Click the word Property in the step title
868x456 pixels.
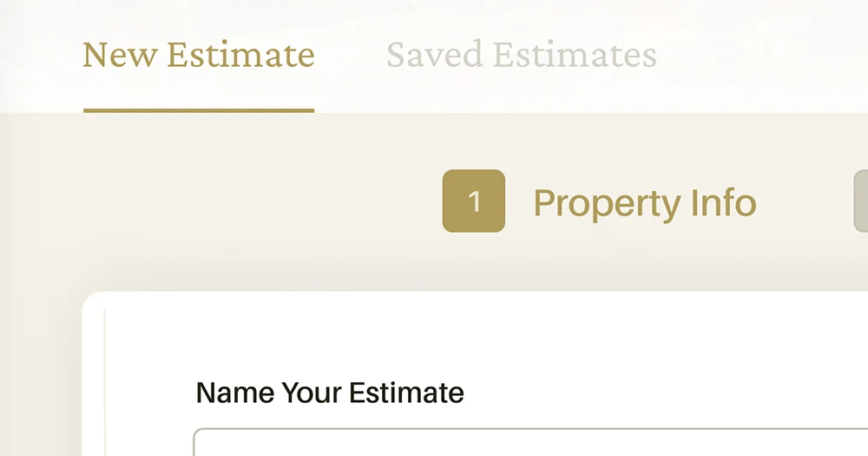(607, 203)
